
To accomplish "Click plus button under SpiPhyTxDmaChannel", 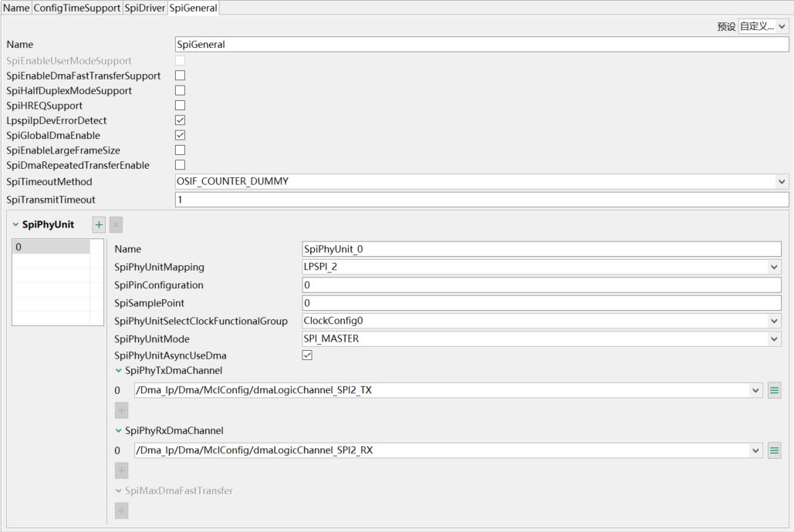I will (x=121, y=410).
